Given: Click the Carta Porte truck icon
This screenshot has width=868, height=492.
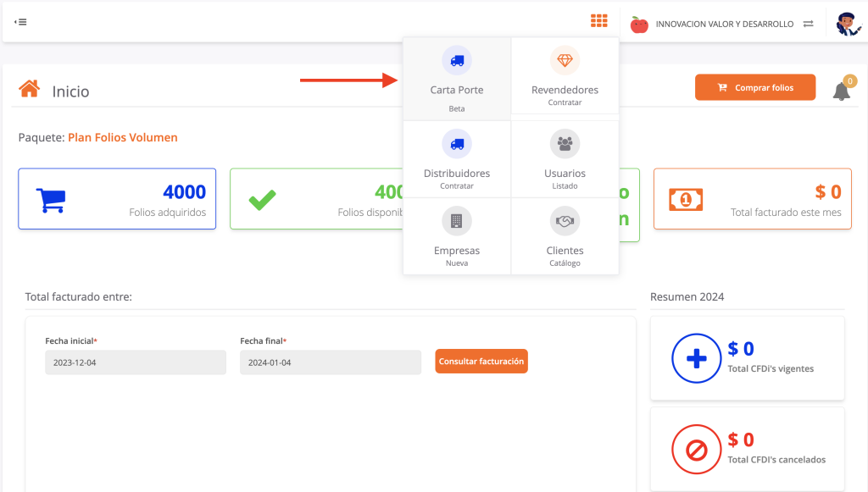Looking at the screenshot, I should [457, 60].
